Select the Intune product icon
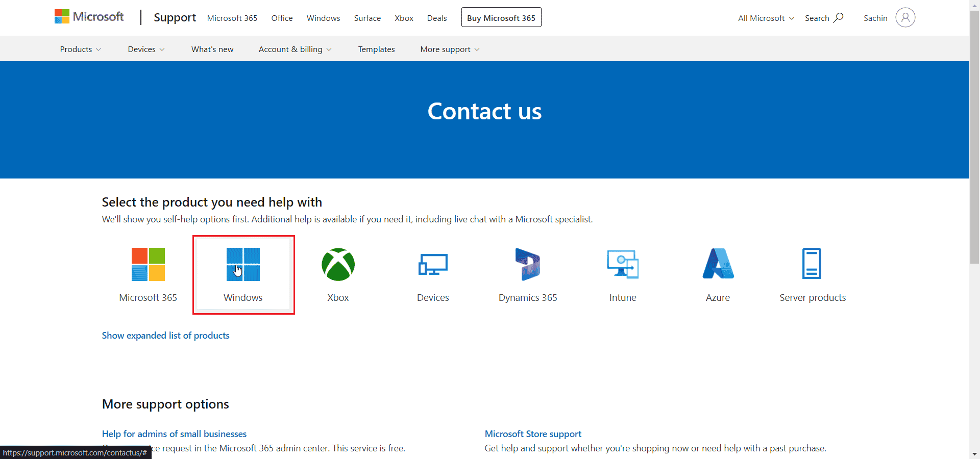This screenshot has width=980, height=459. point(623,265)
